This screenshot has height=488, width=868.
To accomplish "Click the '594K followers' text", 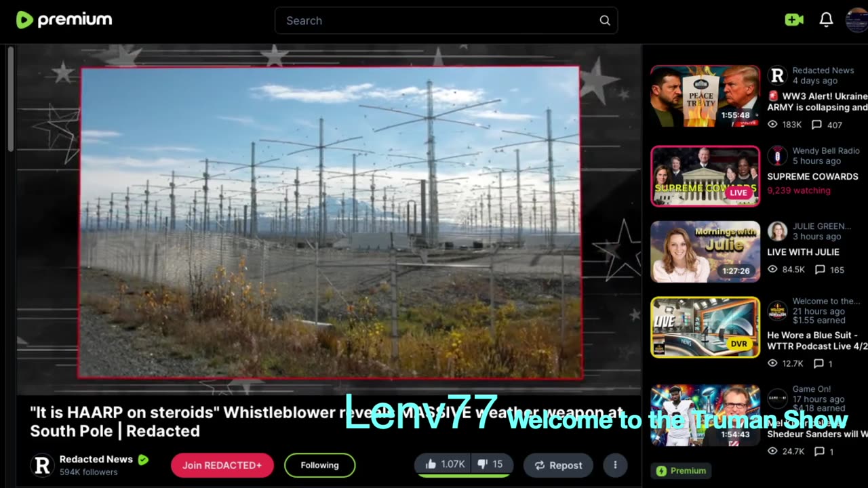I will pyautogui.click(x=88, y=472).
